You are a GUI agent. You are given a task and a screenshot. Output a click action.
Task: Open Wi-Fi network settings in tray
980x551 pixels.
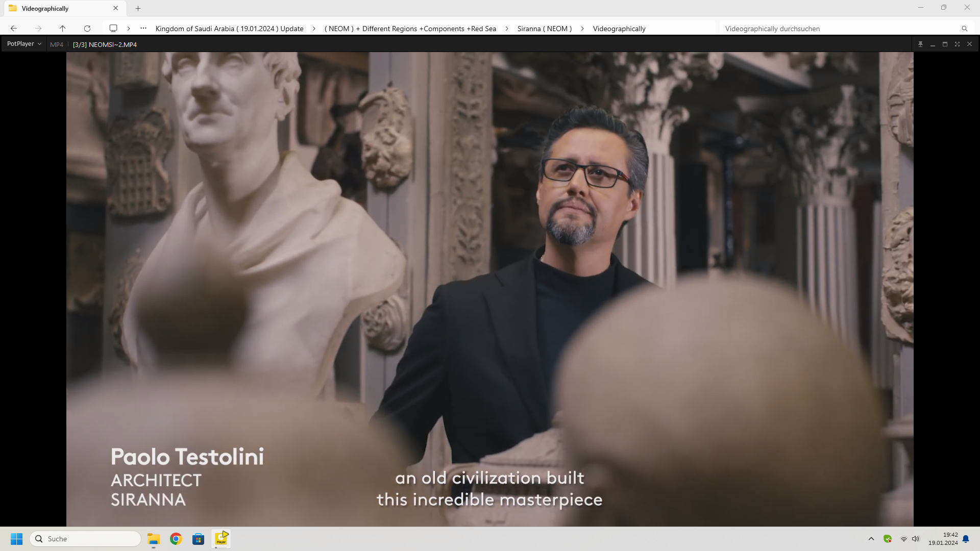903,539
